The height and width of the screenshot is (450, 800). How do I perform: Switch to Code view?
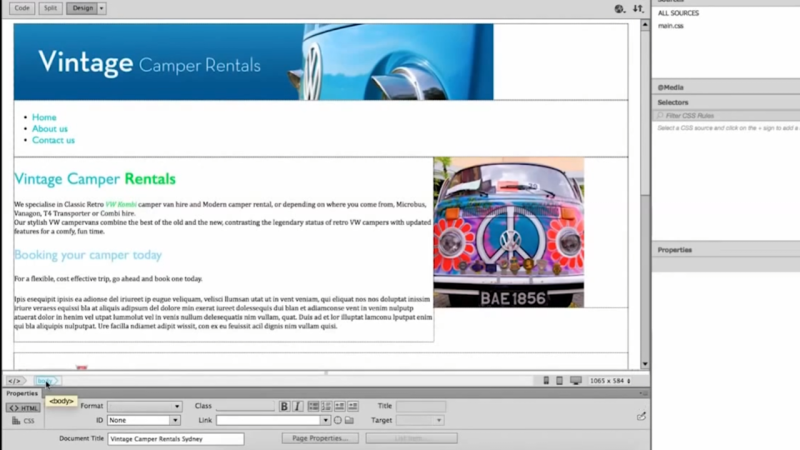[x=22, y=8]
